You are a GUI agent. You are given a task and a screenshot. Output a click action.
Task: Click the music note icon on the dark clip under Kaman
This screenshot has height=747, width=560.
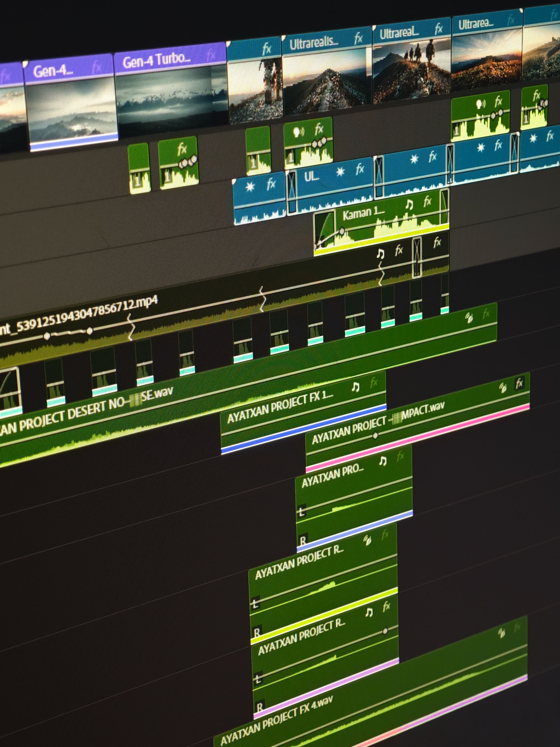[x=380, y=254]
